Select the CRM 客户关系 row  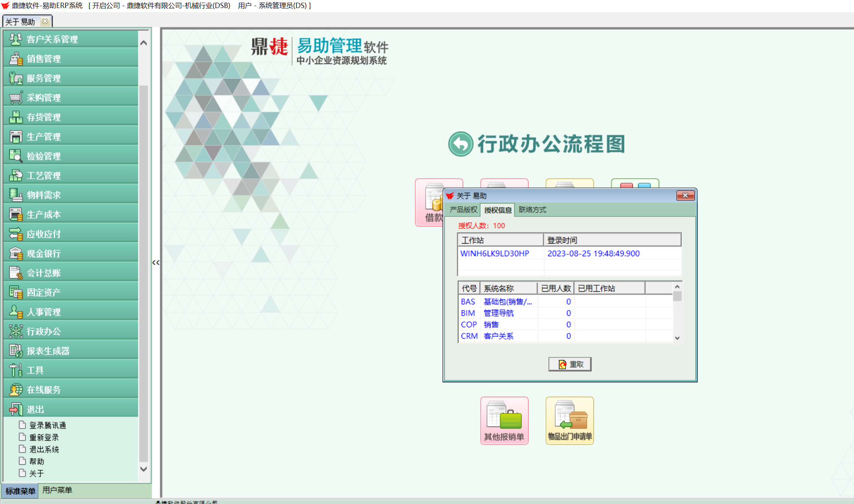click(498, 336)
